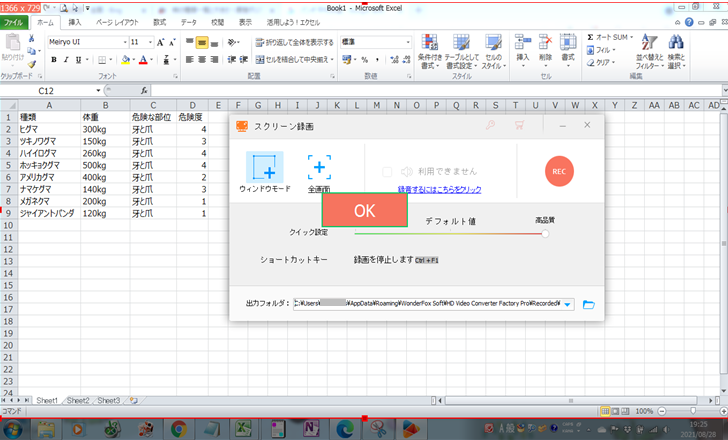The image size is (728, 440).
Task: Click the 削除 delete cells icon
Action: (545, 42)
